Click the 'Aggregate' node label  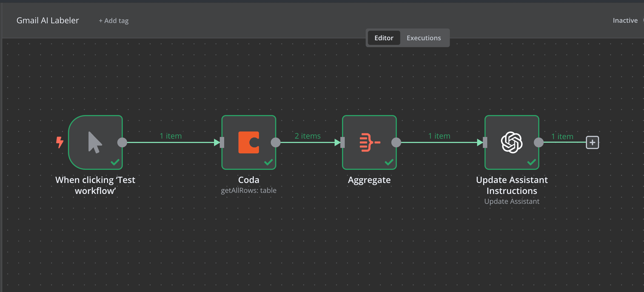click(369, 180)
